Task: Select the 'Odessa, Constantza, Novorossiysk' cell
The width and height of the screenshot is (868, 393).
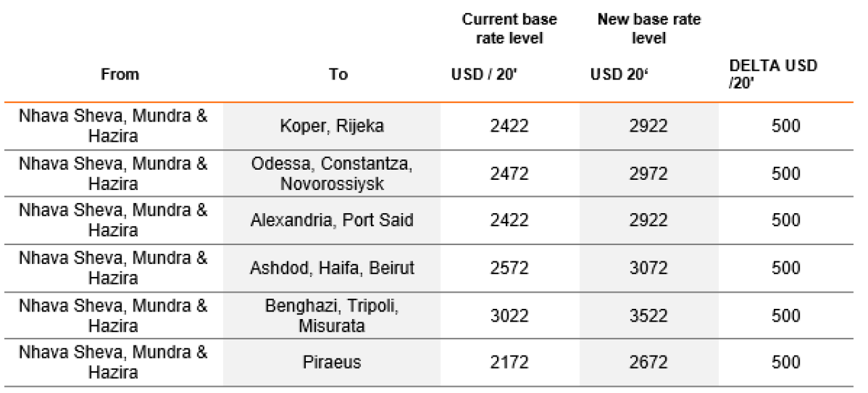Action: click(332, 174)
